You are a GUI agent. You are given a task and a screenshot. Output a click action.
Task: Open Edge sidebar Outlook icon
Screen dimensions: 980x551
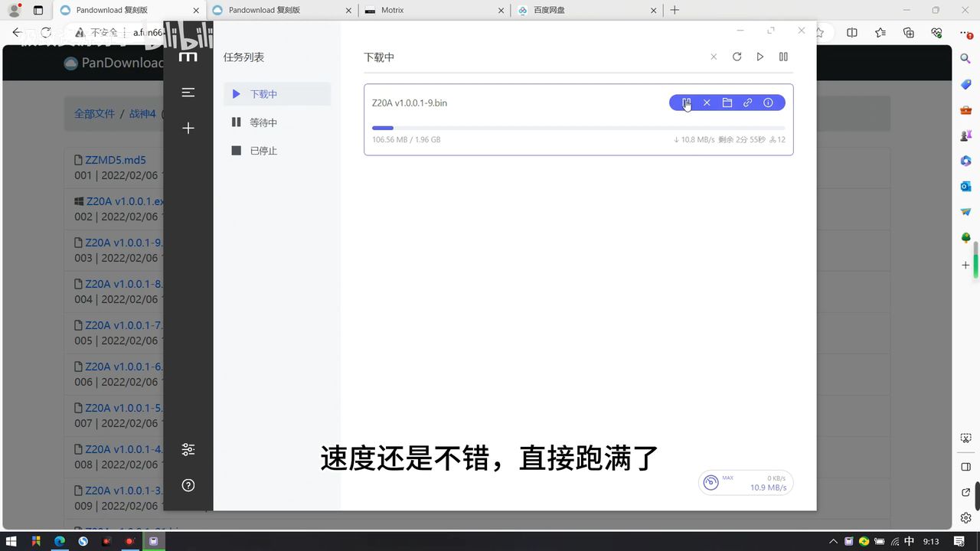point(966,187)
